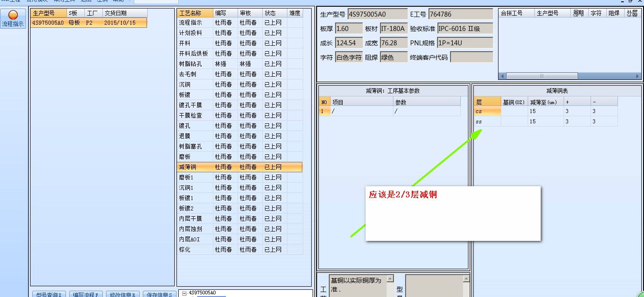Select the ss layer row in 减薄铜表
Viewport: 644px width, 297px height.
pyautogui.click(x=546, y=121)
